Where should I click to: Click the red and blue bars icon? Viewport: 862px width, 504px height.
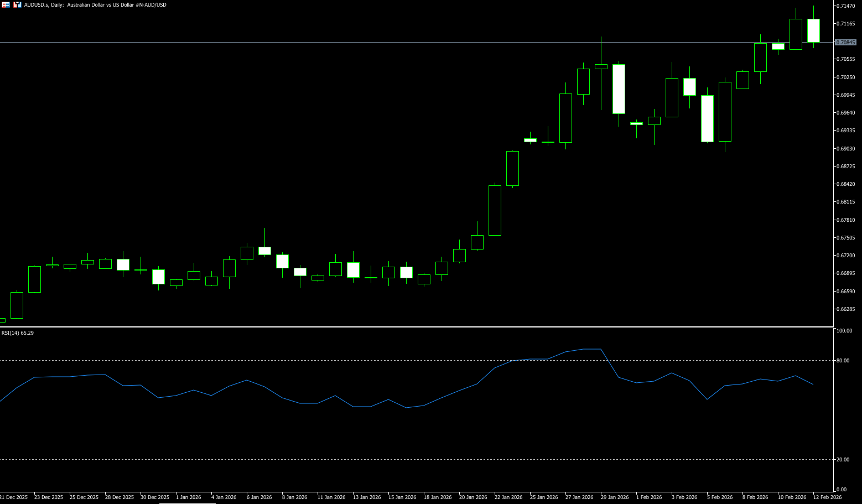pyautogui.click(x=18, y=5)
